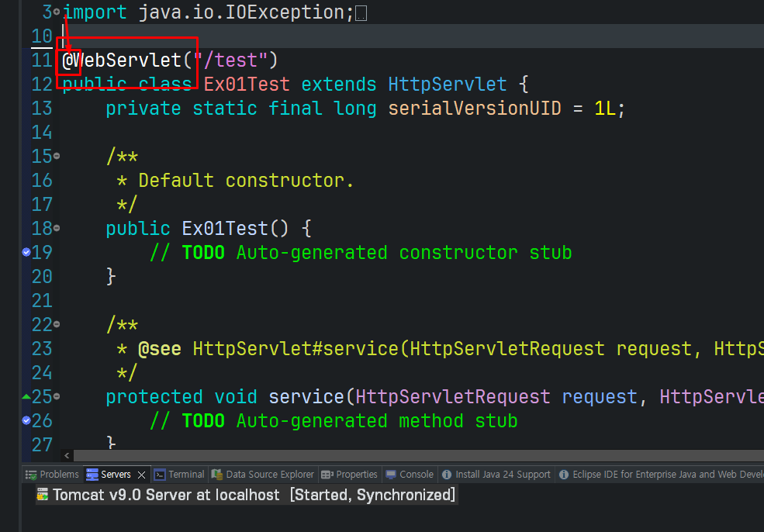Select the Servers tab
764x532 pixels.
(116, 474)
